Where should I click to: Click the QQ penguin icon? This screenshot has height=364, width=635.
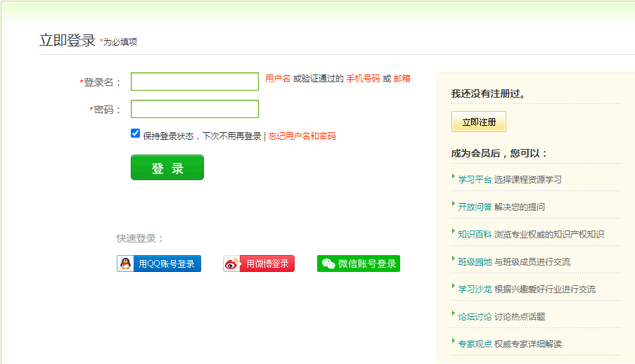pyautogui.click(x=126, y=264)
